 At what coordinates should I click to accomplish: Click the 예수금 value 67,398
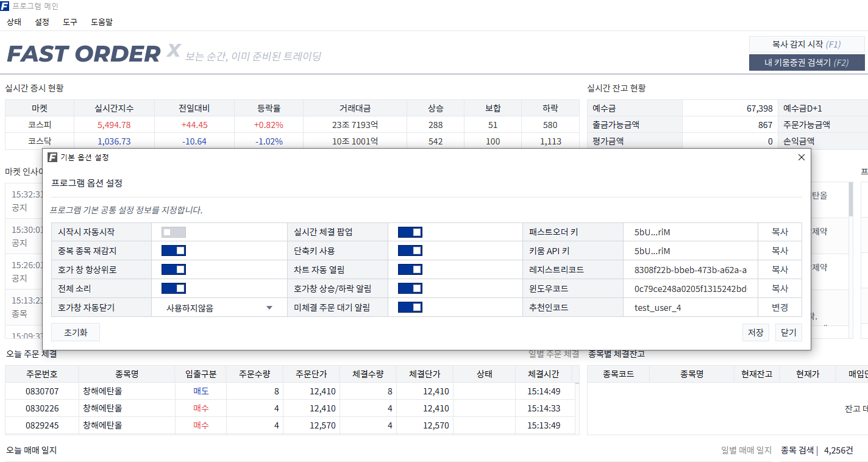(759, 108)
